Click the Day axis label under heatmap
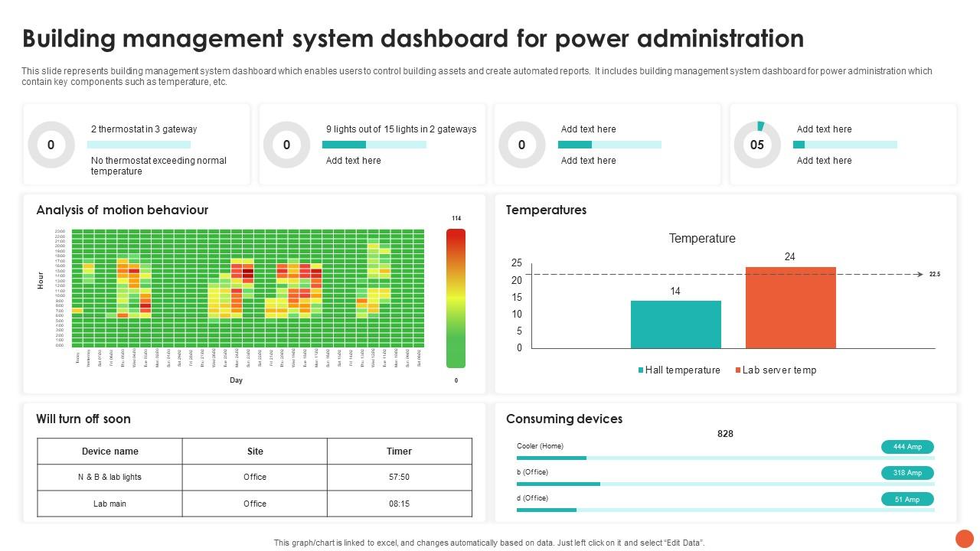Viewport: 980px width, 551px height. (x=236, y=380)
